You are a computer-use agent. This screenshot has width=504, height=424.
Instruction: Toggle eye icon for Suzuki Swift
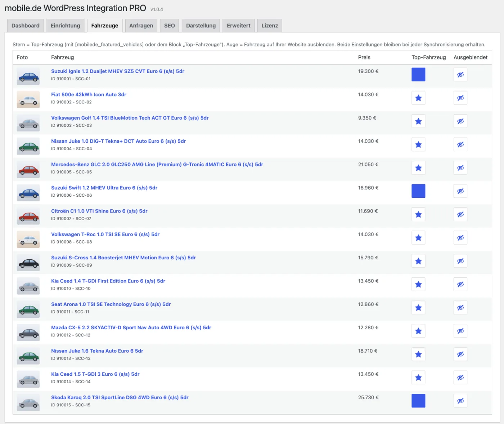tap(460, 191)
